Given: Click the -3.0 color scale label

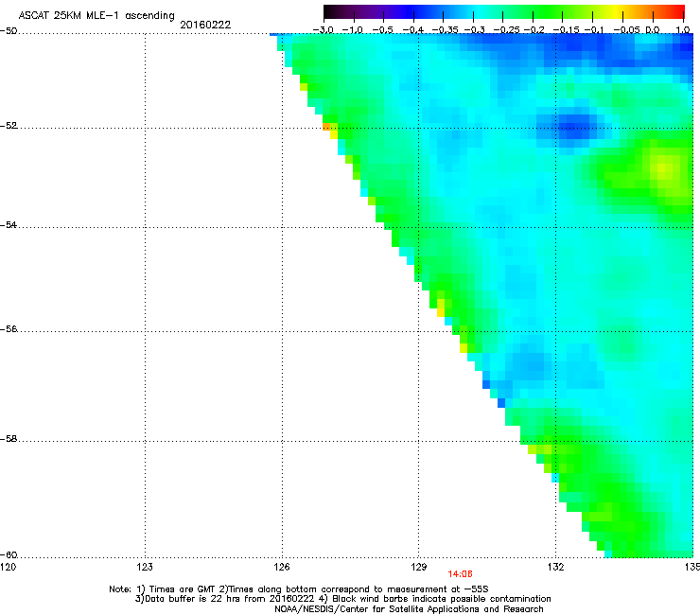Looking at the screenshot, I should tap(324, 30).
